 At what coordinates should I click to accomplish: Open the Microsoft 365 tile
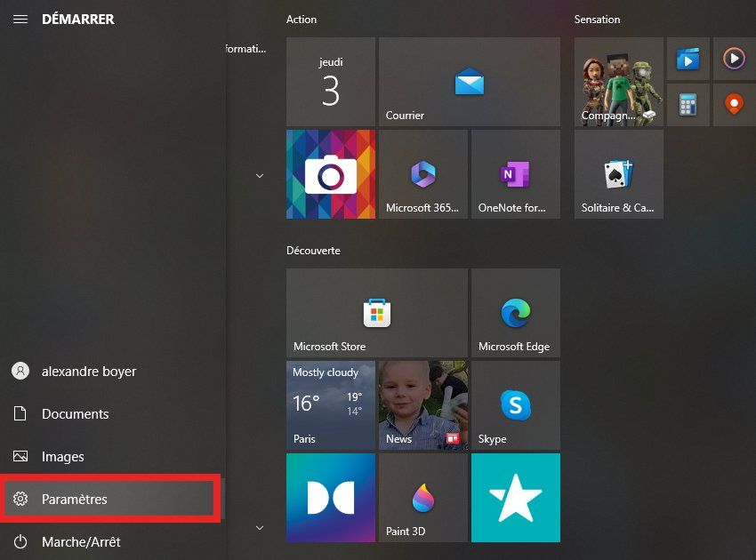[423, 174]
